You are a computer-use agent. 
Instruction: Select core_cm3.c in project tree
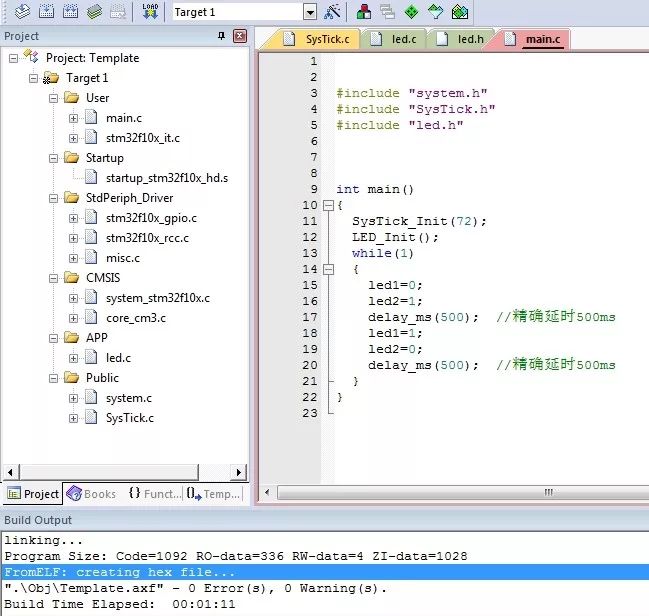coord(136,318)
